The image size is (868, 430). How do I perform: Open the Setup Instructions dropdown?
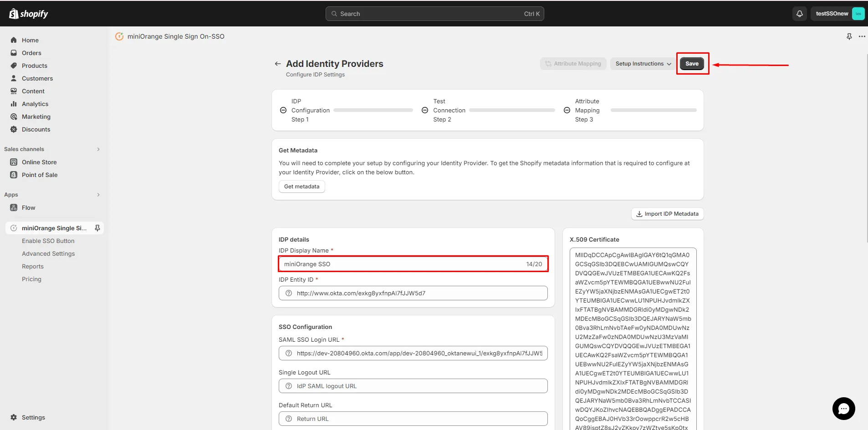pyautogui.click(x=643, y=64)
